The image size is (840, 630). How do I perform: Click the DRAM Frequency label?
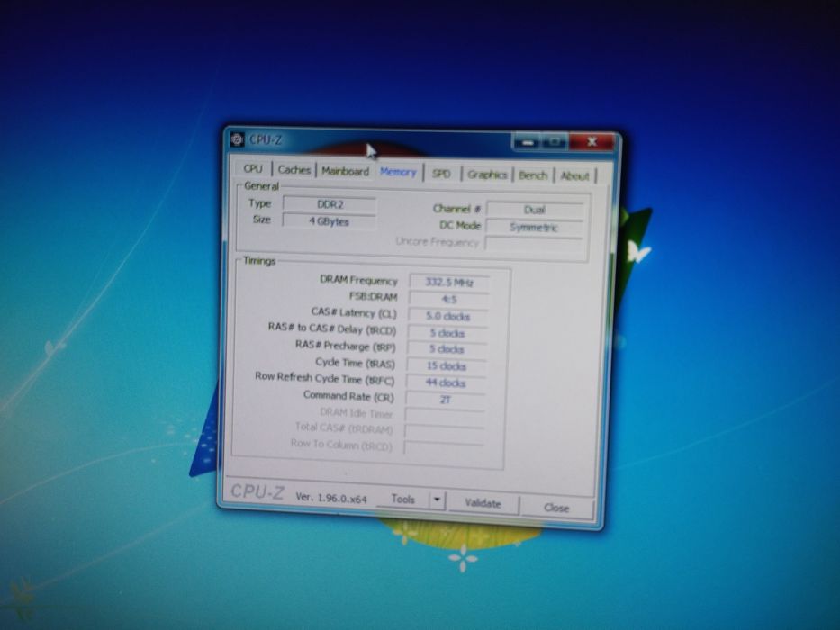(x=358, y=280)
